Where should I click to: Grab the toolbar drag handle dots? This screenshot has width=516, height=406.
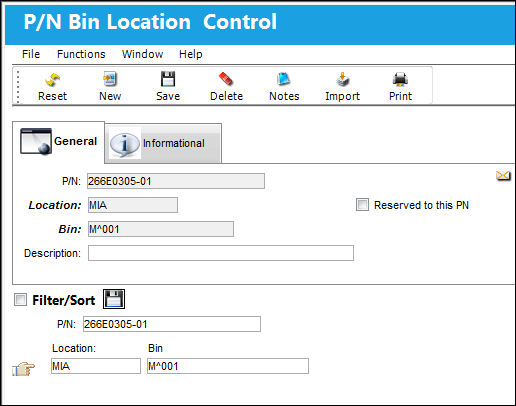click(18, 86)
